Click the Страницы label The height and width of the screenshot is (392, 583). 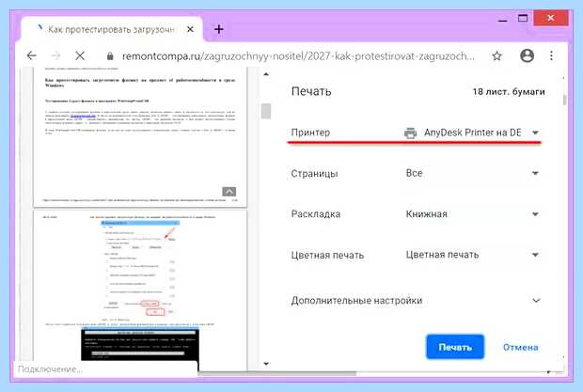coord(314,174)
